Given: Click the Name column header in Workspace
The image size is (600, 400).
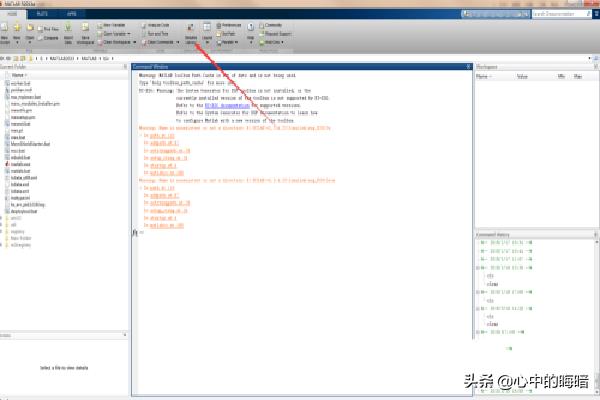Looking at the screenshot, I should pyautogui.click(x=485, y=75).
